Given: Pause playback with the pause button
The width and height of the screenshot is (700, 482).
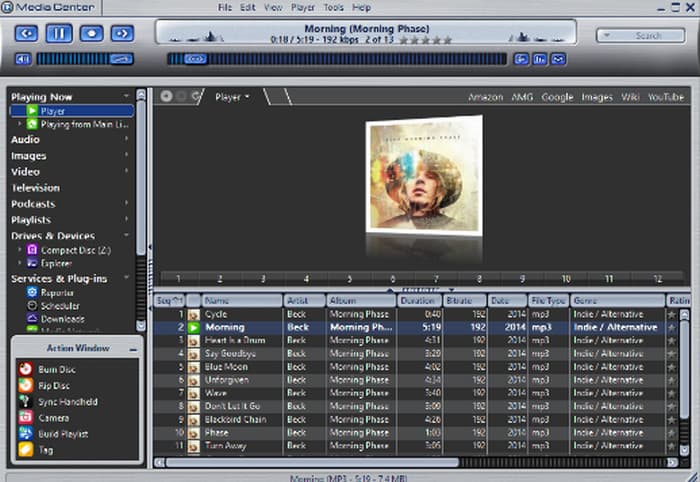Looking at the screenshot, I should (x=59, y=33).
